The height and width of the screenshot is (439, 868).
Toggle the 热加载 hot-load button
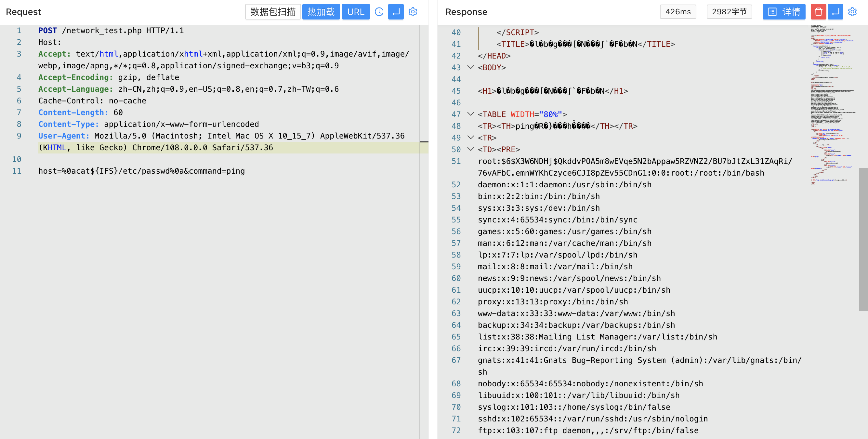click(x=321, y=12)
